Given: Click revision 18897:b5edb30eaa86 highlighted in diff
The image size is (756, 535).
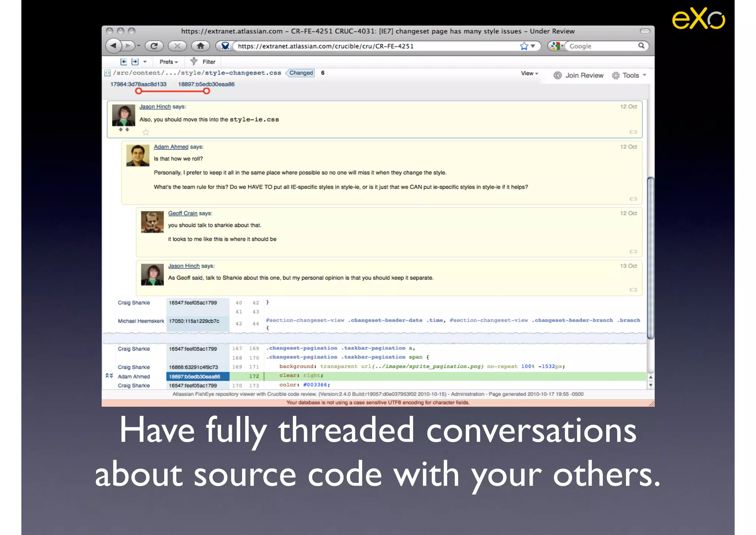Looking at the screenshot, I should click(197, 376).
